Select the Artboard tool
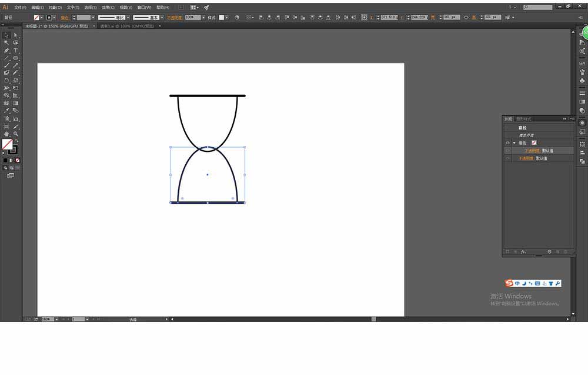Image resolution: width=588 pixels, height=375 pixels. point(6,127)
